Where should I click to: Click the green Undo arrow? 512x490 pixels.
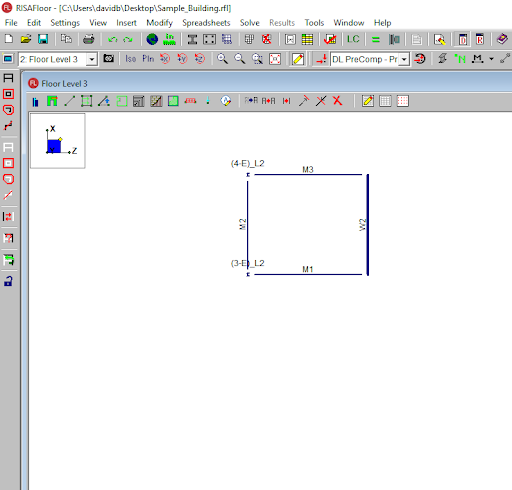[x=113, y=40]
